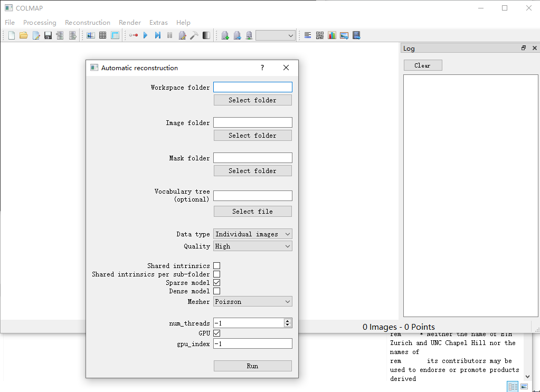Uncheck the GPU checkbox
Screen dimensions: 540x392
pos(216,333)
